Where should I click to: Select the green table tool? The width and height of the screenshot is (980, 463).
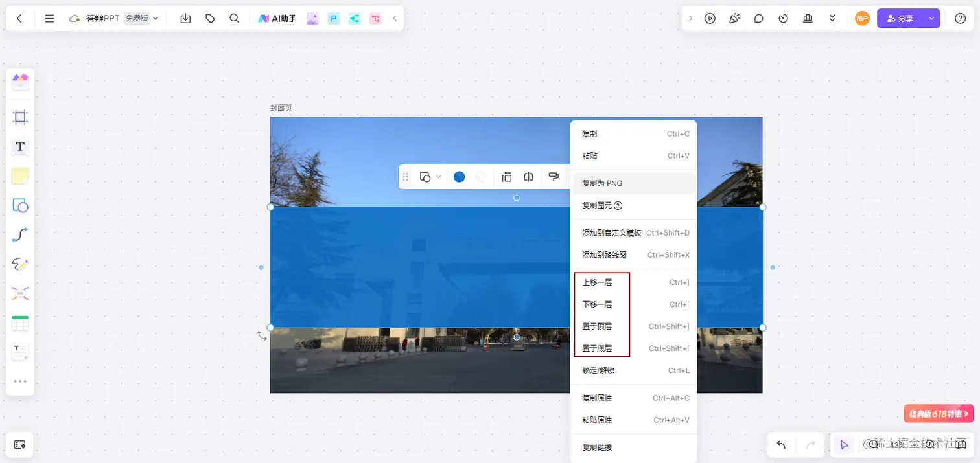[20, 323]
